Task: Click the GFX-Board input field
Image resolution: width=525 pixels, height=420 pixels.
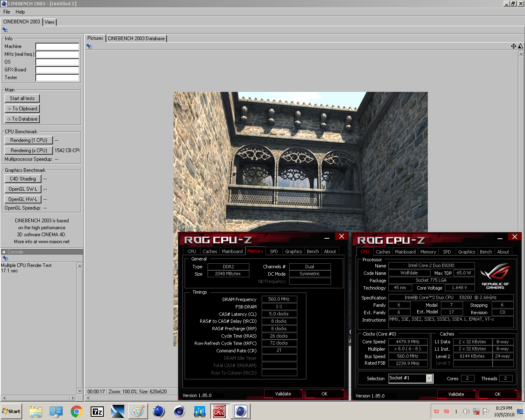Action: coord(57,70)
